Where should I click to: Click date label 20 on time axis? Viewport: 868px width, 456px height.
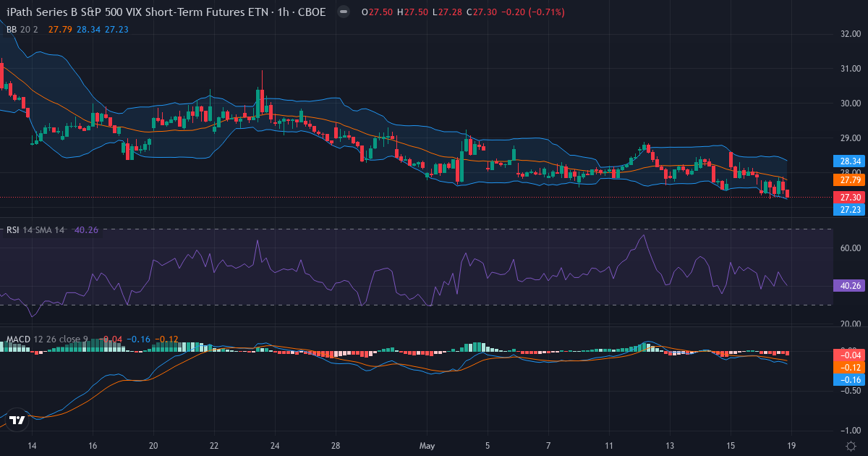point(153,445)
